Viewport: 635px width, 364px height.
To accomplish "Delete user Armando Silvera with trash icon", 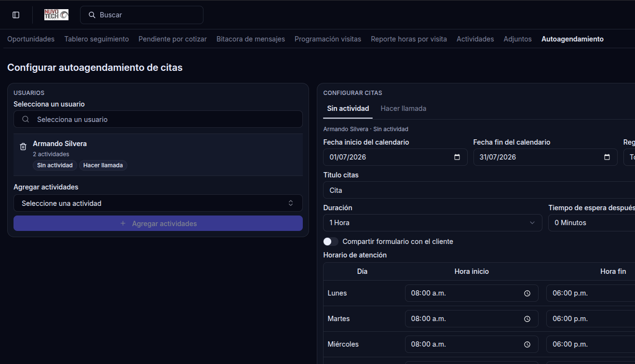I will [x=23, y=147].
